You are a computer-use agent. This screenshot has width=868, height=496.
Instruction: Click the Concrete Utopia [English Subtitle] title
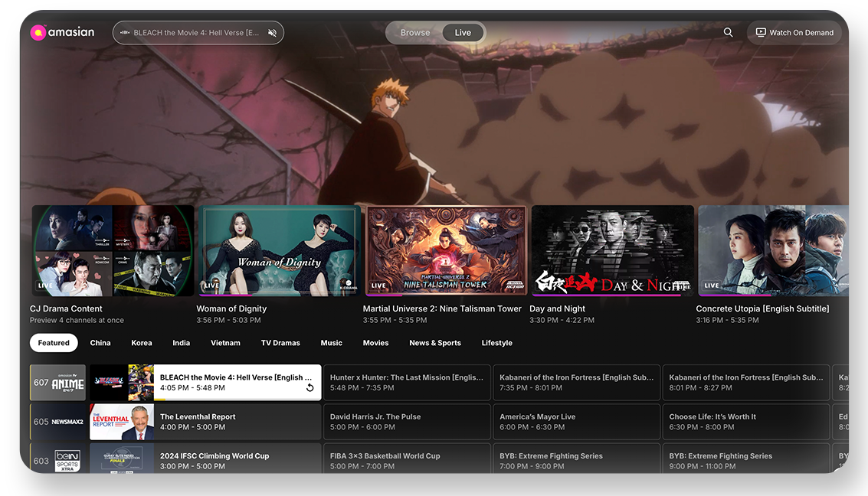pyautogui.click(x=762, y=308)
